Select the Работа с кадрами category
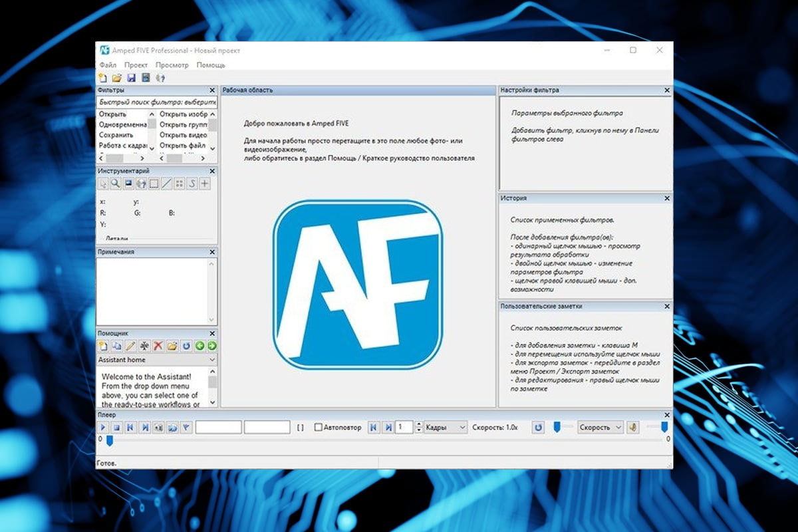The image size is (798, 532). [122, 145]
